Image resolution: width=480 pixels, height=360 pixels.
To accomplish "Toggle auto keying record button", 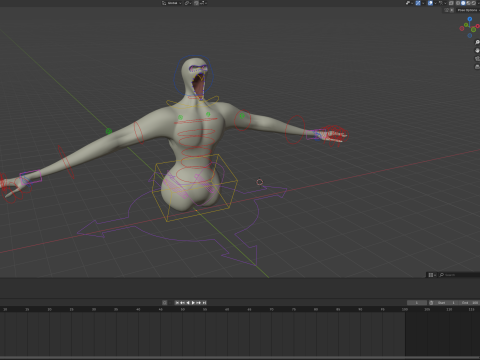I will [x=164, y=303].
